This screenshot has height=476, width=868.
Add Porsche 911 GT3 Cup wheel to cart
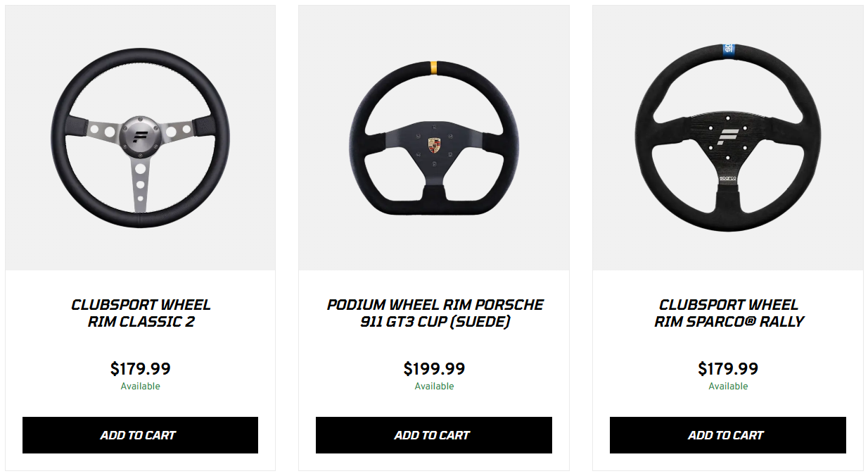[433, 435]
